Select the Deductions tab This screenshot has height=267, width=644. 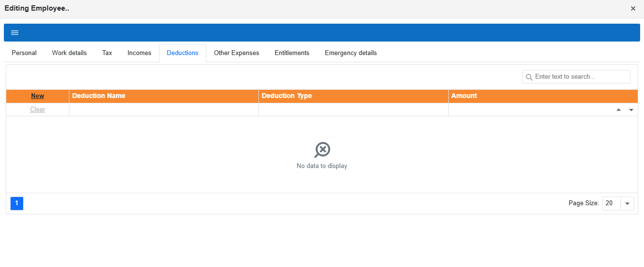point(183,53)
